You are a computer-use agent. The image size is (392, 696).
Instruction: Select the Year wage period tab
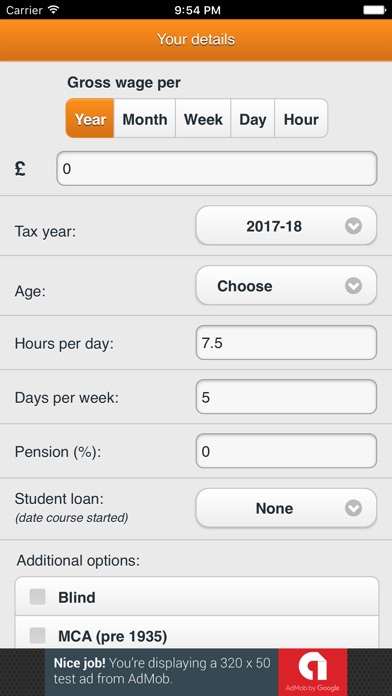click(90, 119)
